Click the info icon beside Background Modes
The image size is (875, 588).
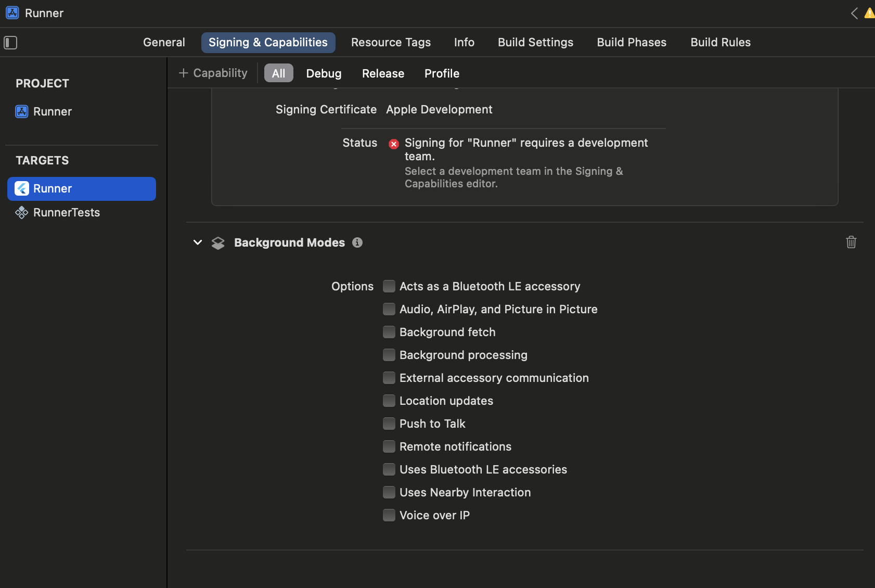coord(357,242)
